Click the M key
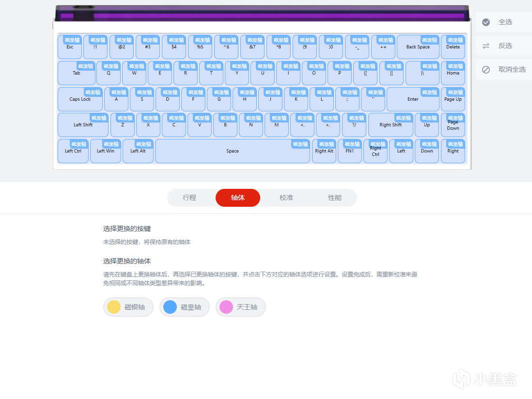The width and height of the screenshot is (532, 399). (277, 125)
